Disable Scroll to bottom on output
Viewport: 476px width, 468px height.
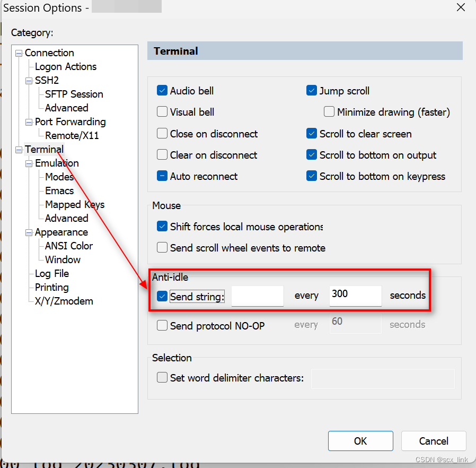312,155
